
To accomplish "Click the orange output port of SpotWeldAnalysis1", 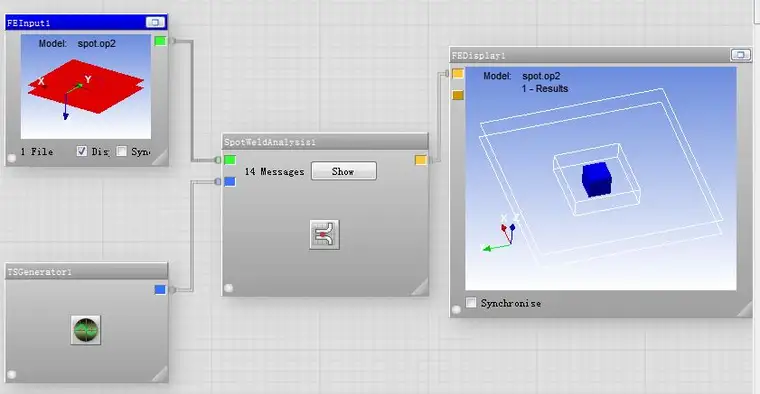I will (421, 159).
